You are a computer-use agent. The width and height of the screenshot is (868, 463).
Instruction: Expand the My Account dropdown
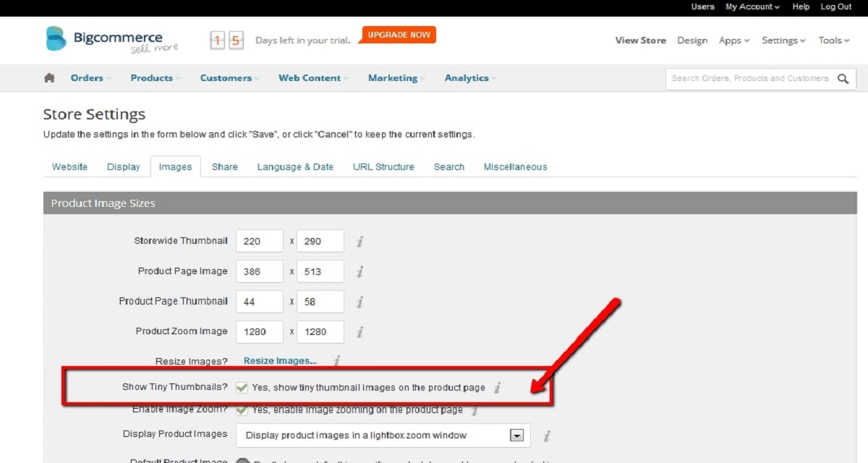click(x=752, y=7)
